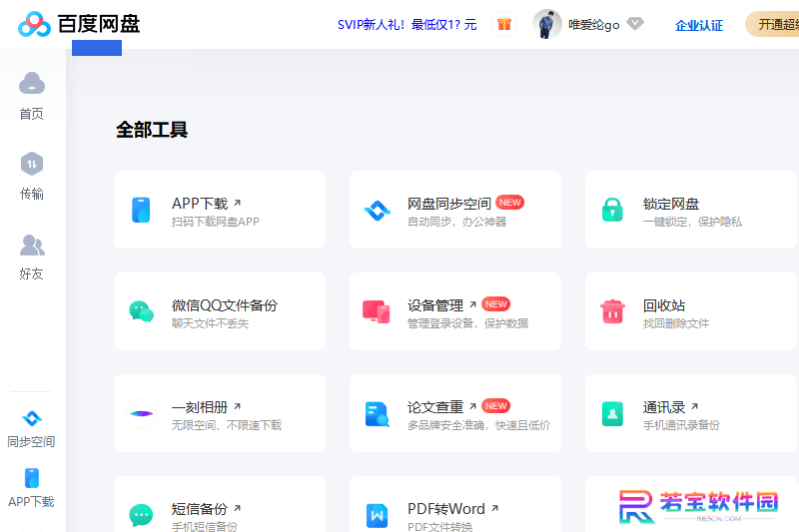This screenshot has width=799, height=532.
Task: Open the 好友 friends icon in sidebar
Action: (x=32, y=245)
